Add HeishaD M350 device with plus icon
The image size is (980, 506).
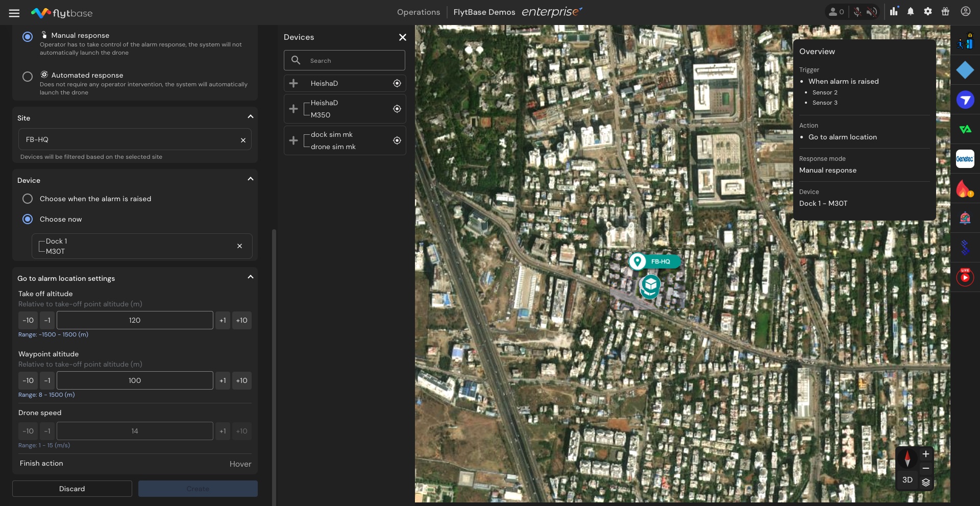tap(293, 109)
